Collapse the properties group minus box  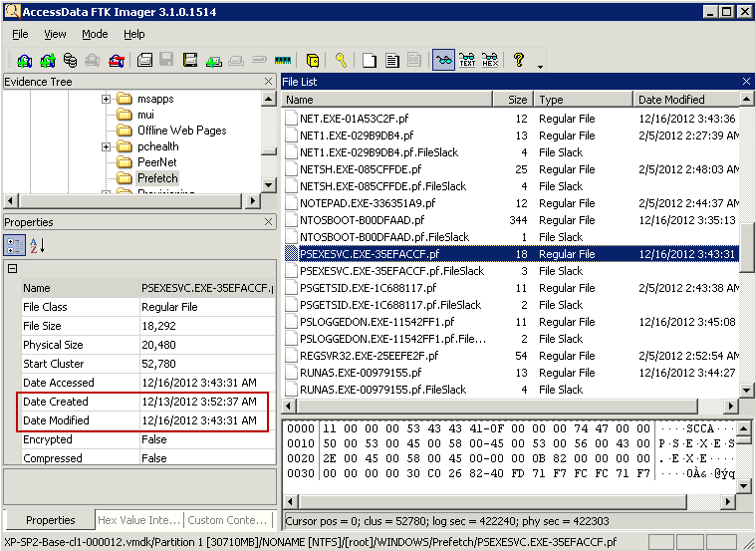[x=13, y=269]
